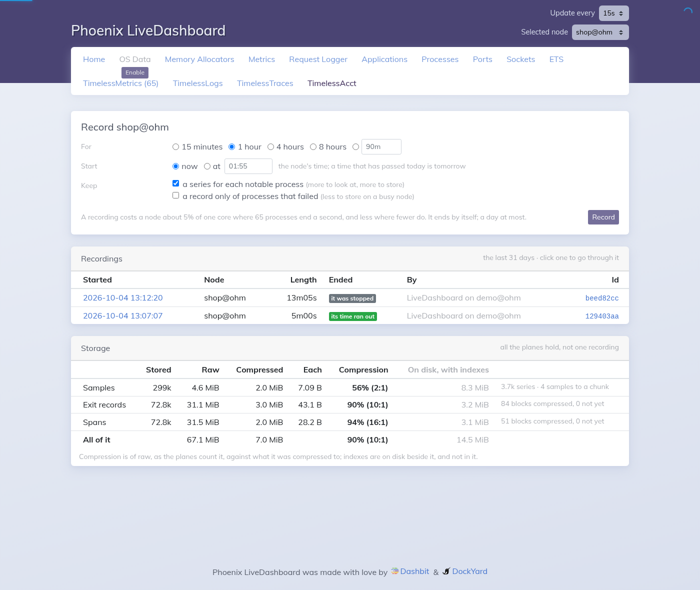Open the Processes tab
Image resolution: width=700 pixels, height=590 pixels.
coord(440,59)
